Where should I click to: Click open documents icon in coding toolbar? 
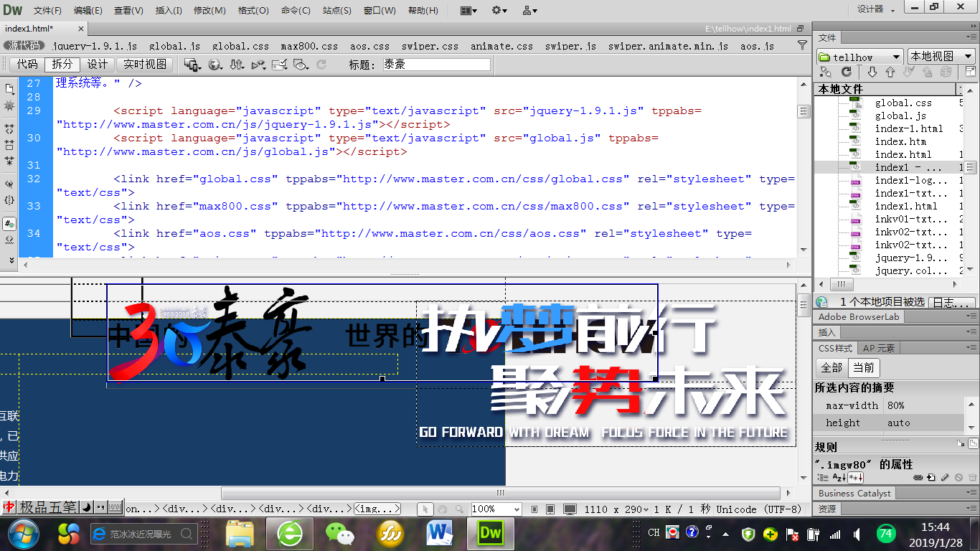click(9, 90)
